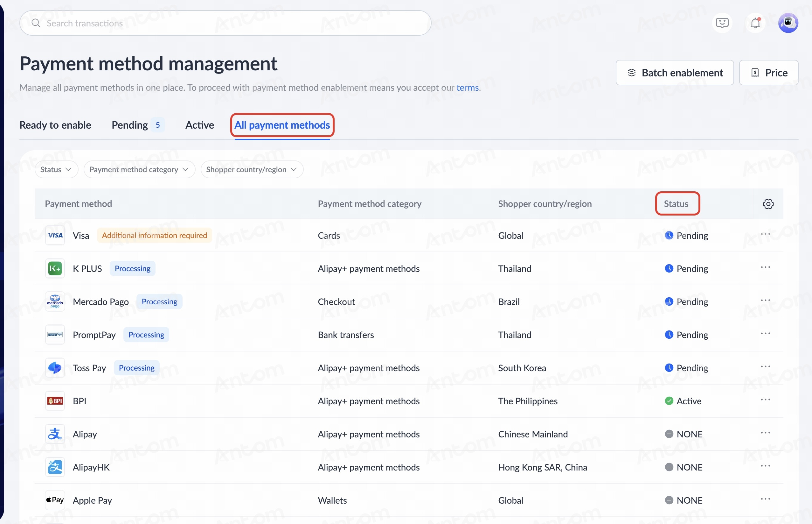
Task: Click the Mercado Pago logo icon
Action: pos(55,301)
